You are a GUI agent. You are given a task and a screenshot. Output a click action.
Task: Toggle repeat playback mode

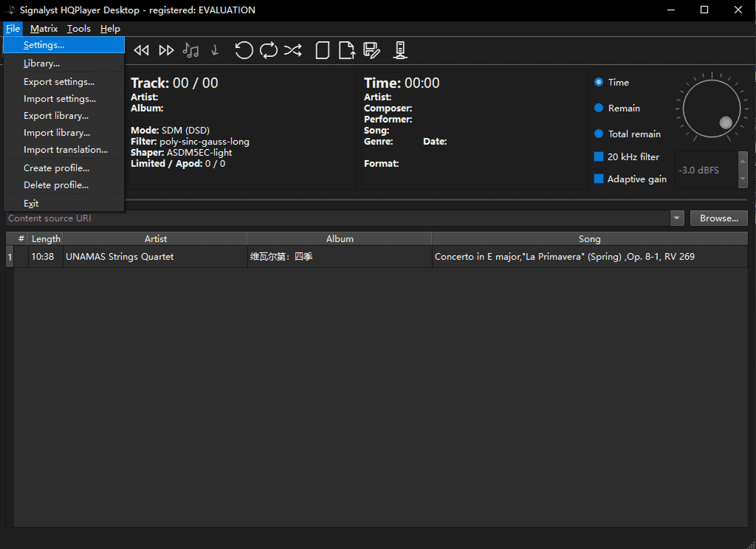tap(269, 50)
